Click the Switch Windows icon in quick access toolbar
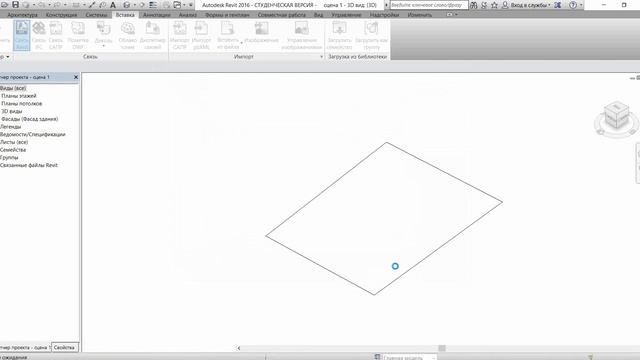 point(178,5)
